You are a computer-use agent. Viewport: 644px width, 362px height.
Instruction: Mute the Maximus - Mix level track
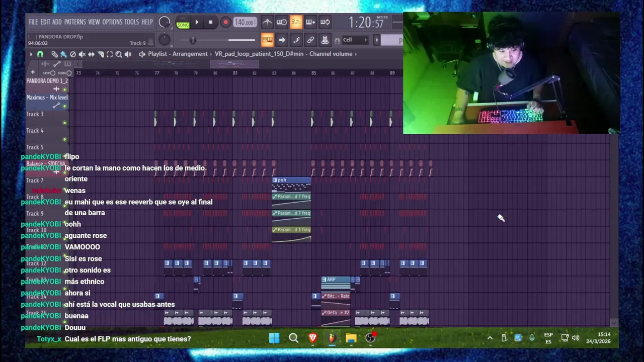[64, 106]
